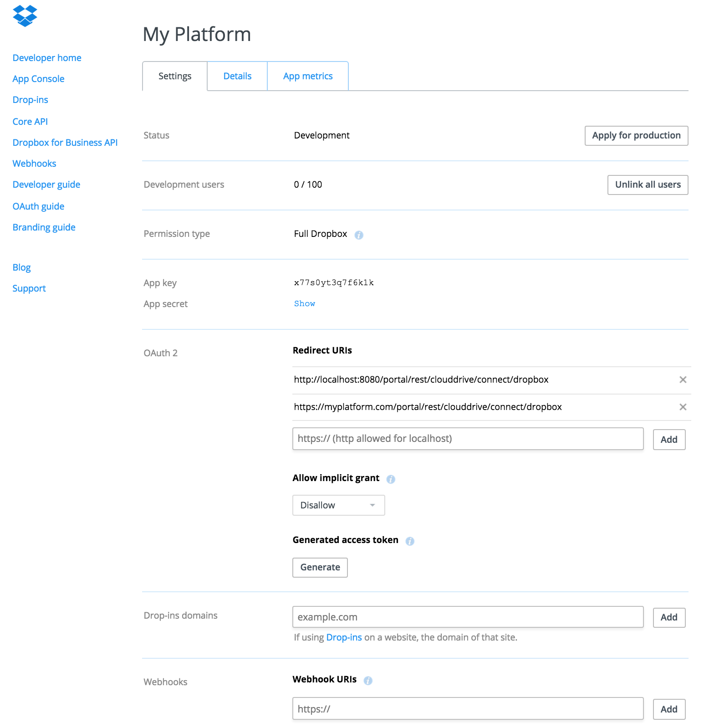Image resolution: width=704 pixels, height=728 pixels.
Task: Remove the localhost:8080 redirect URI
Action: click(683, 379)
